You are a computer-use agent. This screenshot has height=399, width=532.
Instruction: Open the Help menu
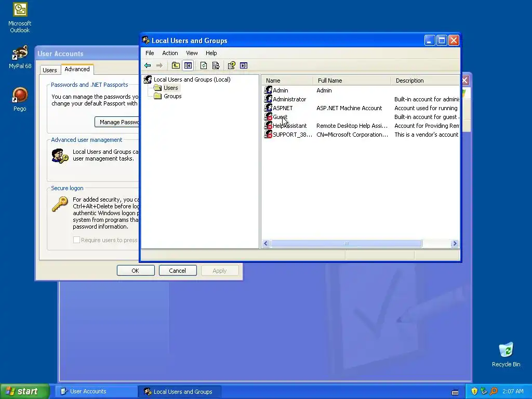pos(211,53)
